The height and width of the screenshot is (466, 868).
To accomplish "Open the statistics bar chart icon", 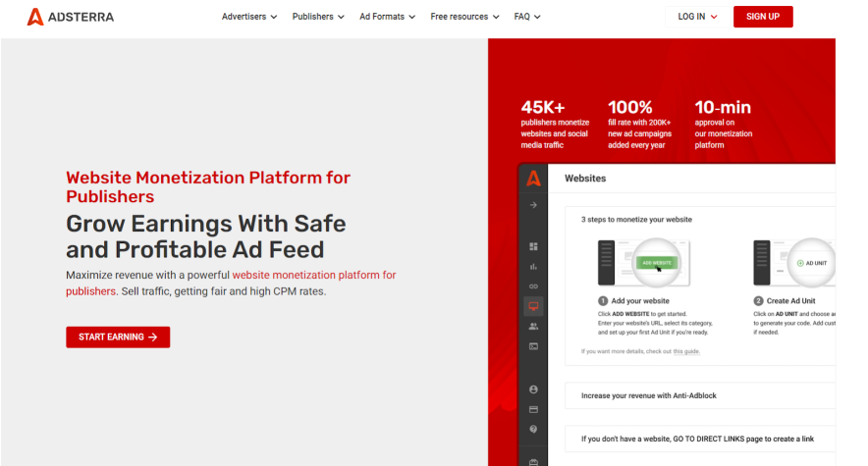I will pyautogui.click(x=533, y=266).
